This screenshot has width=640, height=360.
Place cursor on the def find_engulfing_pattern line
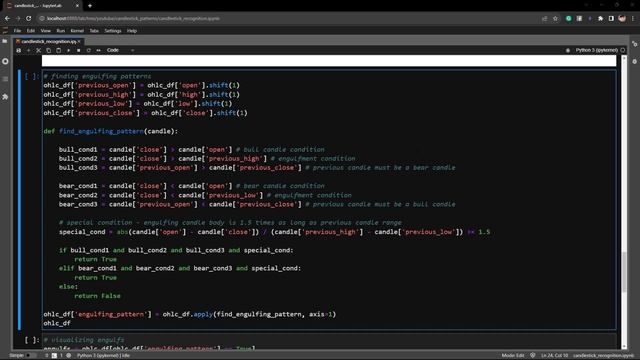[111, 131]
